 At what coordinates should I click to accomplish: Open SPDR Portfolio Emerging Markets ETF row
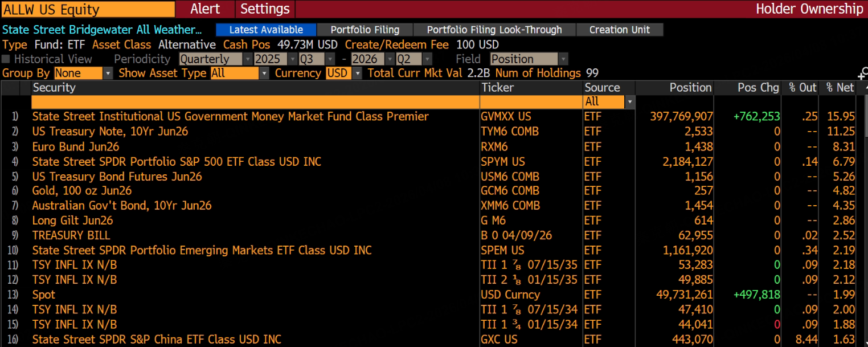(202, 250)
